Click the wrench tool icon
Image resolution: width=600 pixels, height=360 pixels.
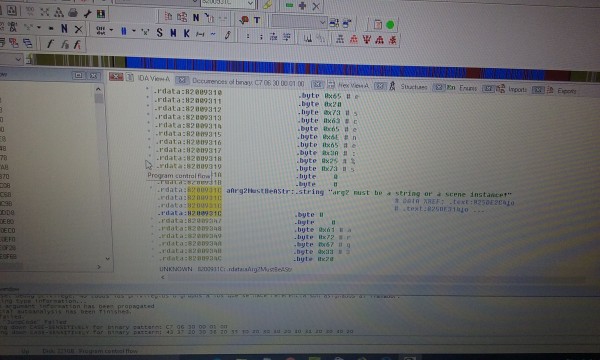87,14
